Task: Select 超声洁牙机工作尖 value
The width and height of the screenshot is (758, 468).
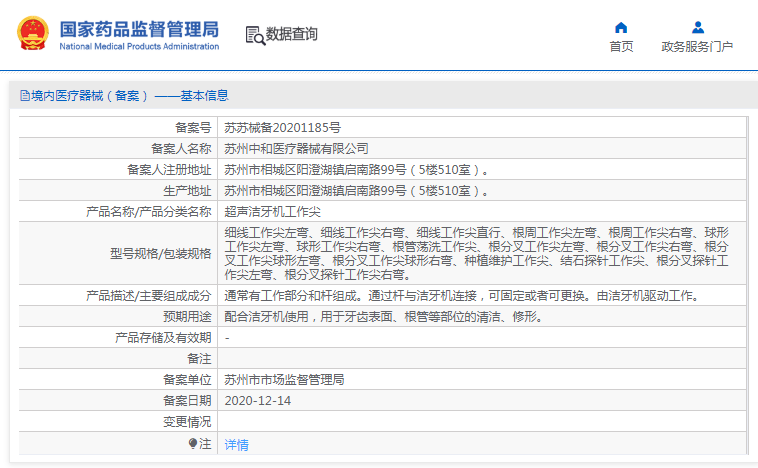Action: 272,212
